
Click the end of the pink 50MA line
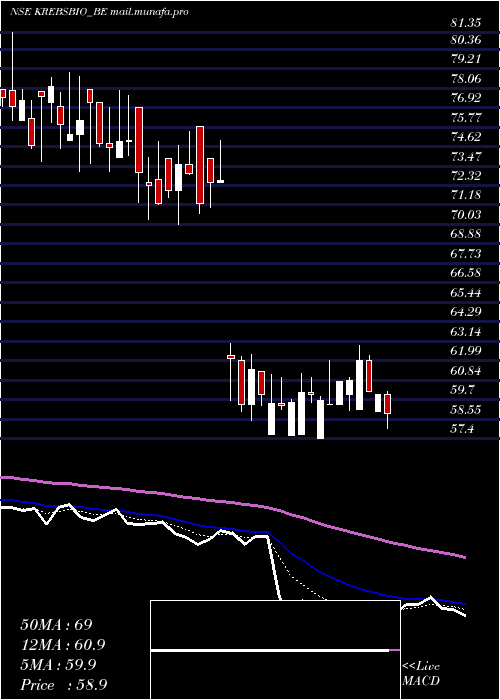tap(464, 557)
